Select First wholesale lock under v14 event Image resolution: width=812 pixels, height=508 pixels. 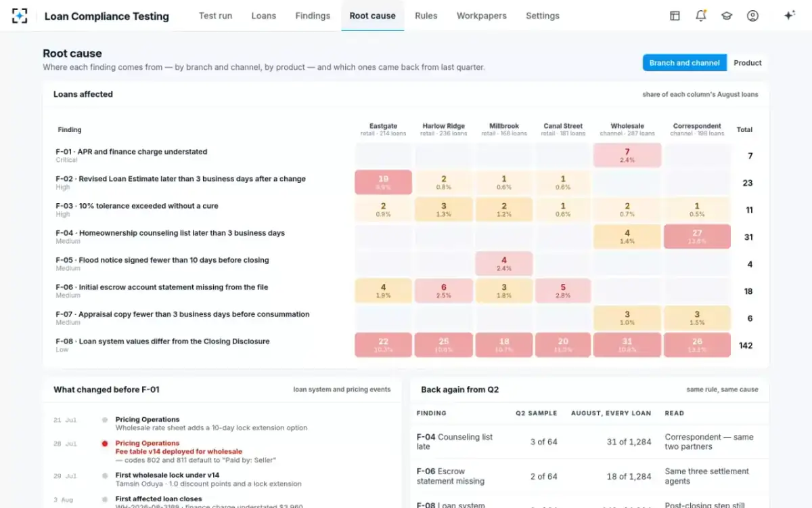pos(208,480)
